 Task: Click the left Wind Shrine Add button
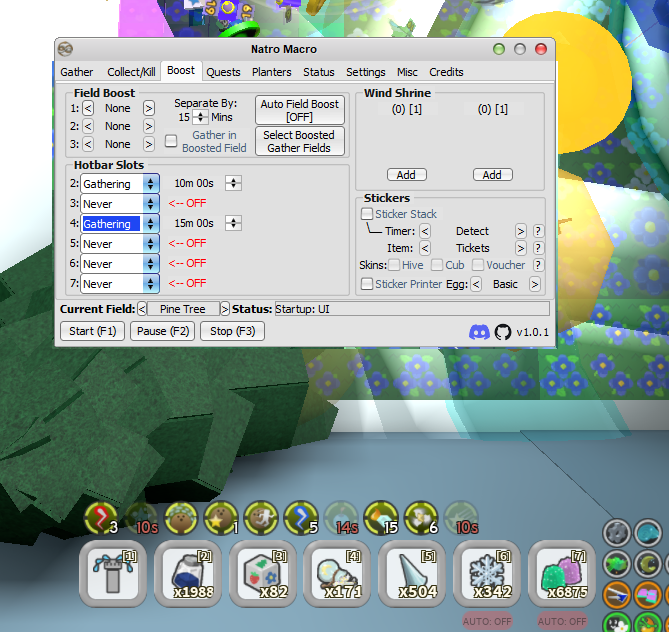407,175
